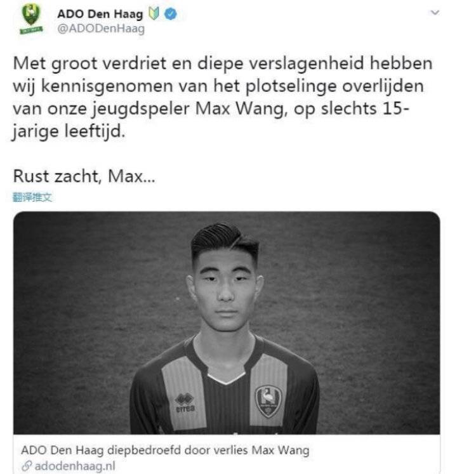Screen dimensions: 476x474
Task: Open the @ADODenHaag handle
Action: pyautogui.click(x=101, y=29)
